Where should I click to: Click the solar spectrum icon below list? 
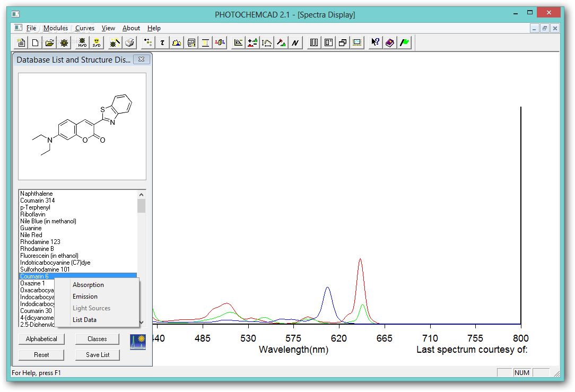(138, 342)
